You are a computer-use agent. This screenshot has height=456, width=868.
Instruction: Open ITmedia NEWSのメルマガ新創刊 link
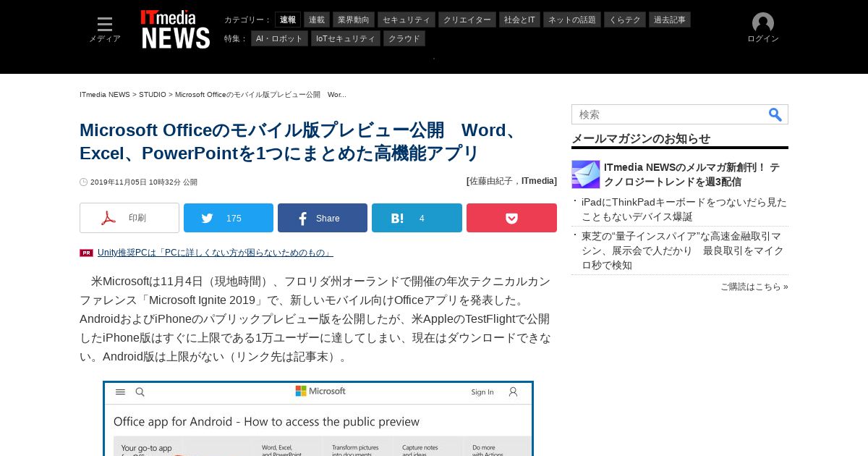pyautogui.click(x=692, y=174)
